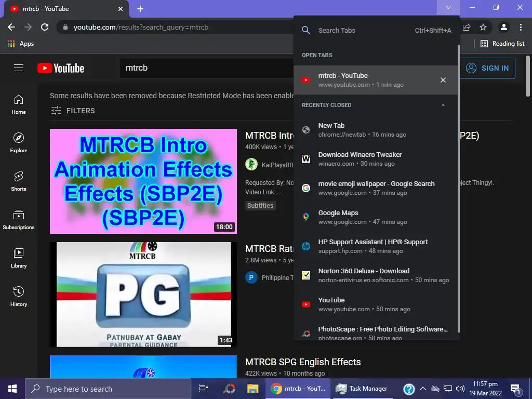Image resolution: width=532 pixels, height=399 pixels.
Task: Click the browser forward arrow
Action: pos(28,27)
